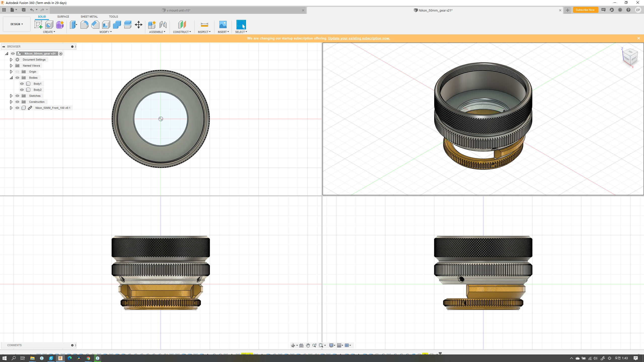Click the Joint tool icon
This screenshot has height=362, width=644.
coord(163,25)
